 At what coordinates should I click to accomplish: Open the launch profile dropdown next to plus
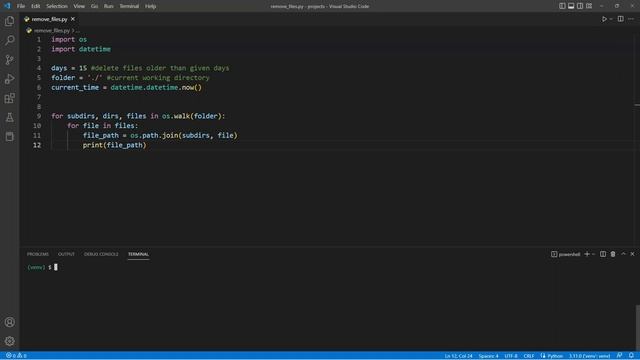(593, 254)
